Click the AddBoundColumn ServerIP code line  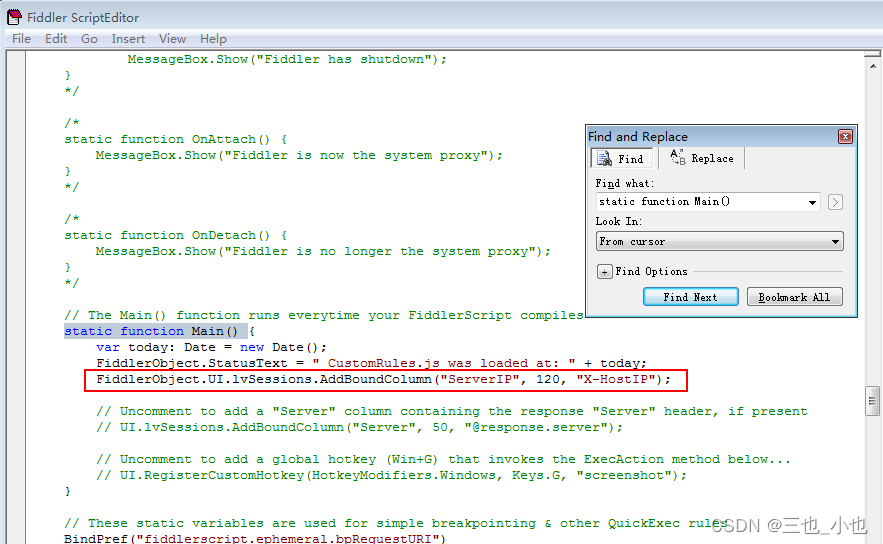click(383, 380)
